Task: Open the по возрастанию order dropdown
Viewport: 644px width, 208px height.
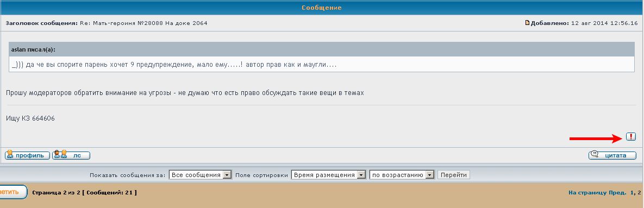Action: click(402, 175)
